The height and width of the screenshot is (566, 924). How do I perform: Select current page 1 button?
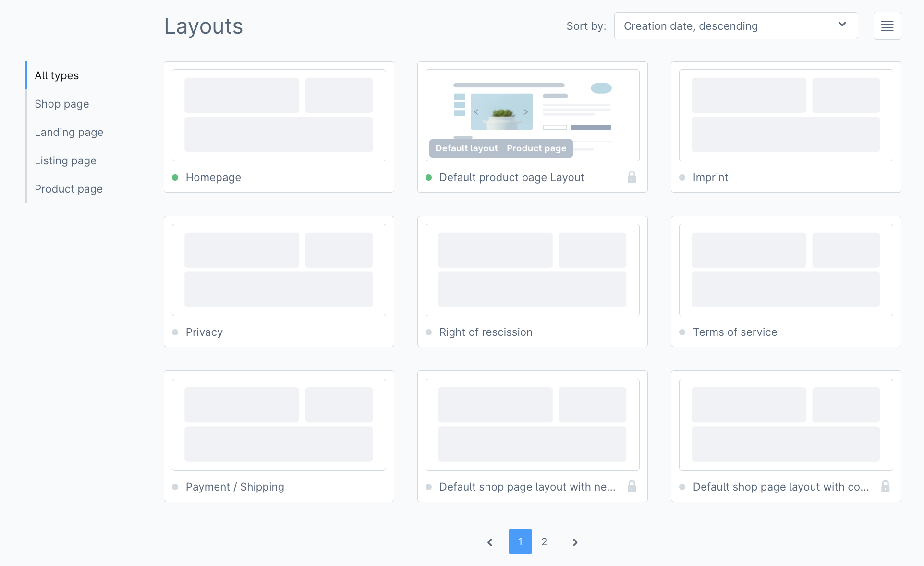click(520, 541)
